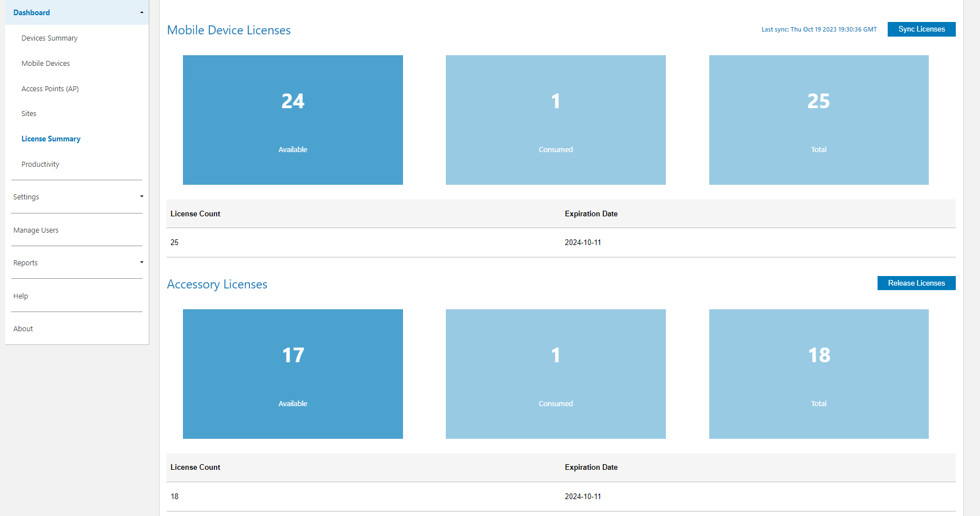Click the Sync Licenses button
This screenshot has height=516, width=980.
click(921, 29)
